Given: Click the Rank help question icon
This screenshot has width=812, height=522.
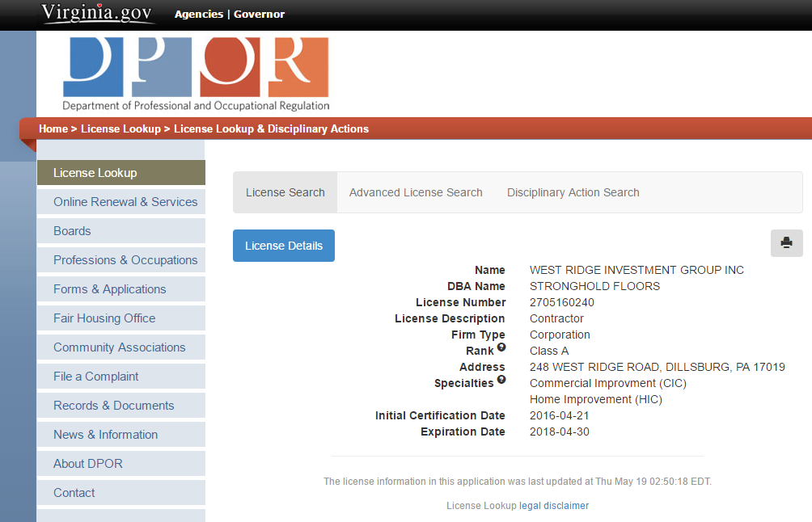Looking at the screenshot, I should pyautogui.click(x=501, y=347).
